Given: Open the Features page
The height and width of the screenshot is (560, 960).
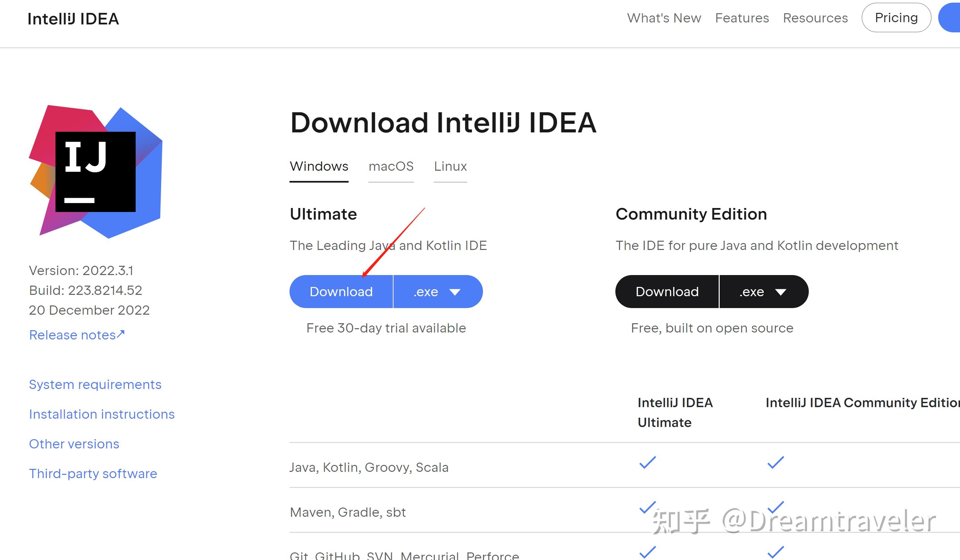Looking at the screenshot, I should [742, 18].
